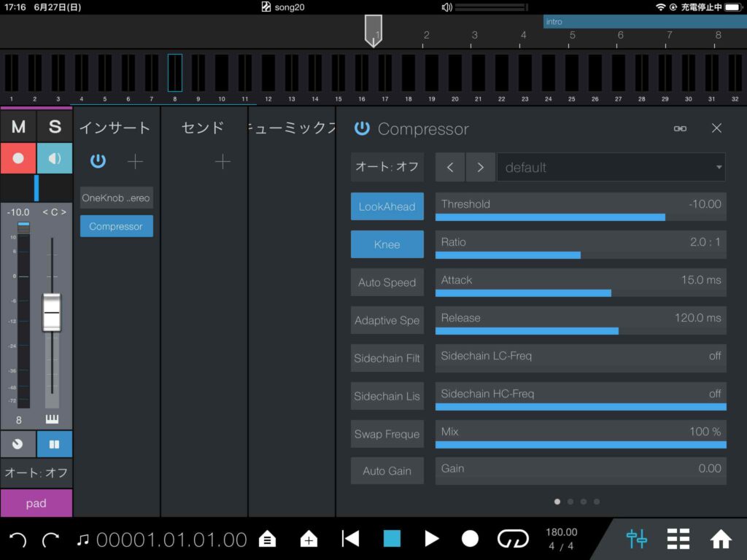This screenshot has height=560, width=747.
Task: Open the arranger grid icon next to the mixer icon
Action: coord(678,538)
